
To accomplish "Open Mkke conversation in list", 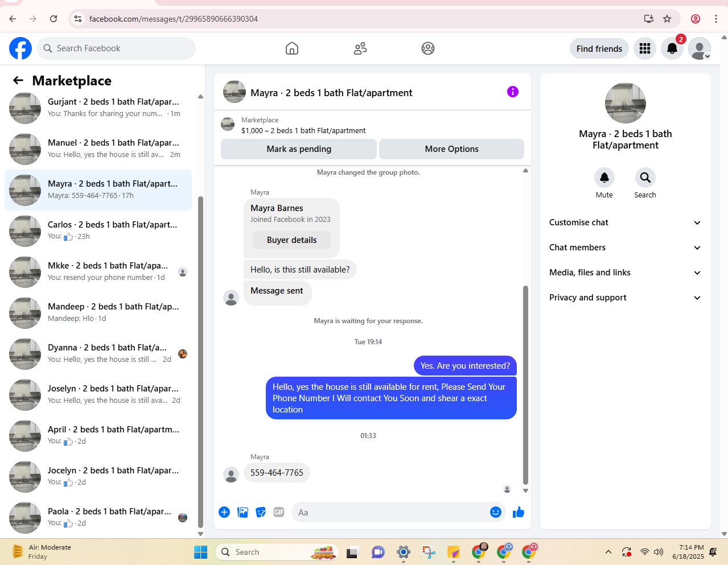I will pyautogui.click(x=98, y=272).
